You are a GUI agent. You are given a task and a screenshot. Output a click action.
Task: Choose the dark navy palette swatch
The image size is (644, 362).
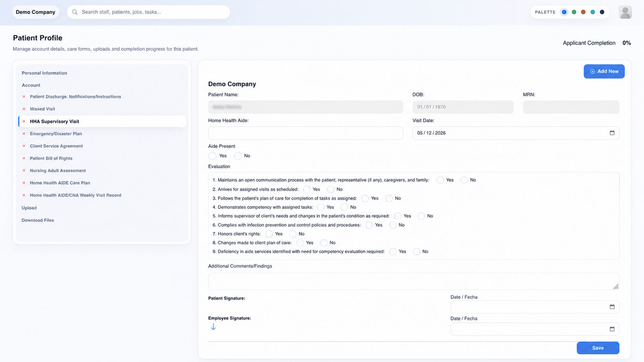click(x=602, y=12)
